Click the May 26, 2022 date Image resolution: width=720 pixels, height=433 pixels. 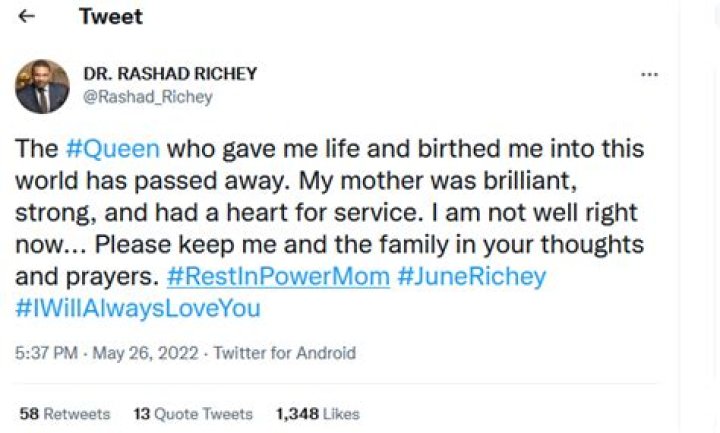click(145, 353)
